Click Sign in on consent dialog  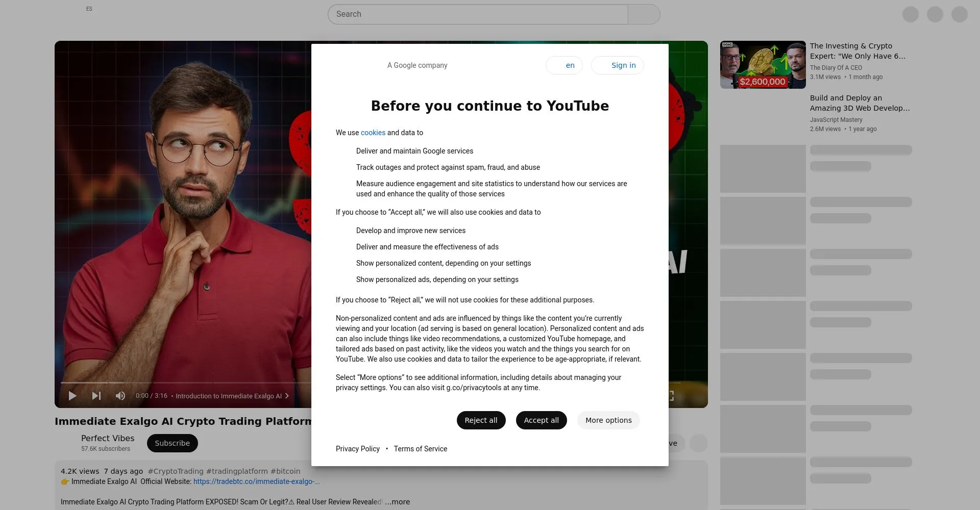pyautogui.click(x=617, y=65)
